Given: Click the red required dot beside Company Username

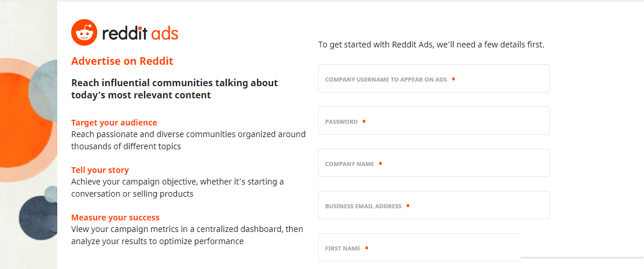Looking at the screenshot, I should [x=454, y=79].
